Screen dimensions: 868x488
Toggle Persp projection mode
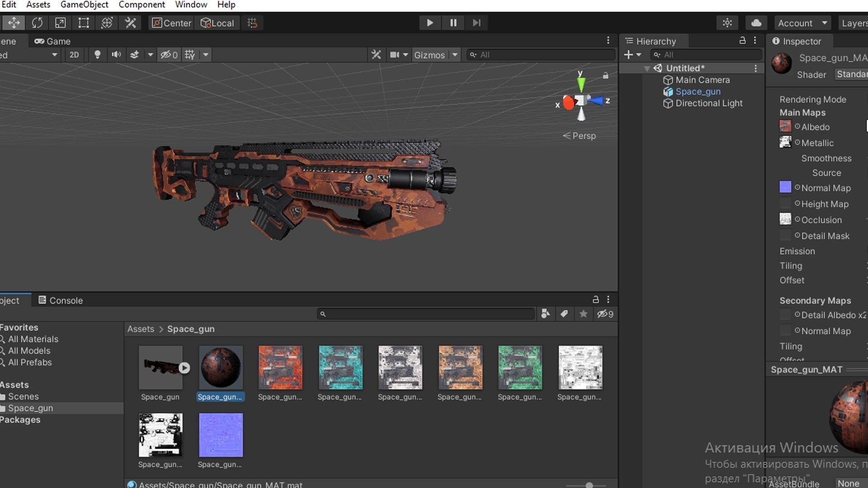pyautogui.click(x=579, y=136)
